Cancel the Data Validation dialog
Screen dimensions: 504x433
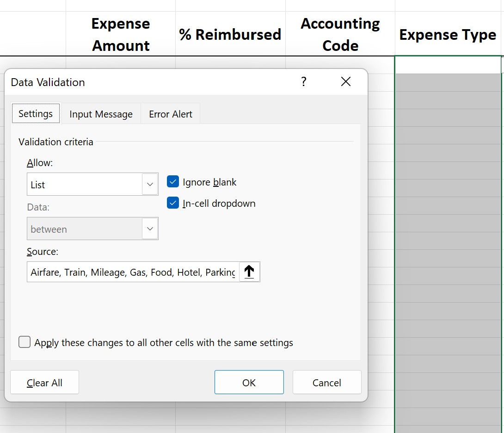pyautogui.click(x=327, y=382)
